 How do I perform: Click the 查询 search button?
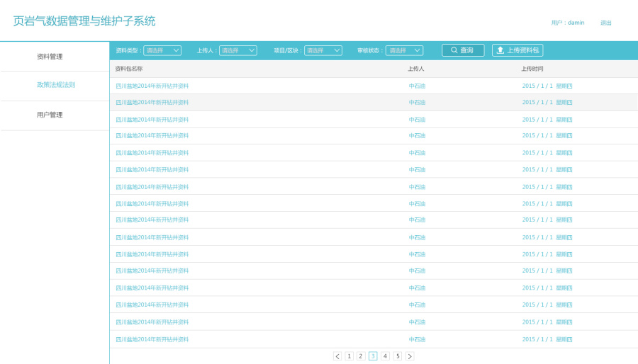coord(463,50)
